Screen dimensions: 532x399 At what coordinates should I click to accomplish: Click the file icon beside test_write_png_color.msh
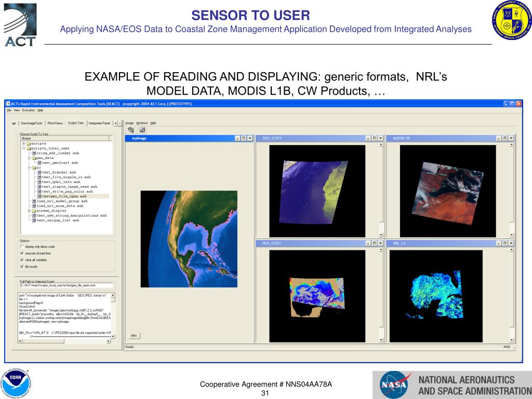point(39,191)
